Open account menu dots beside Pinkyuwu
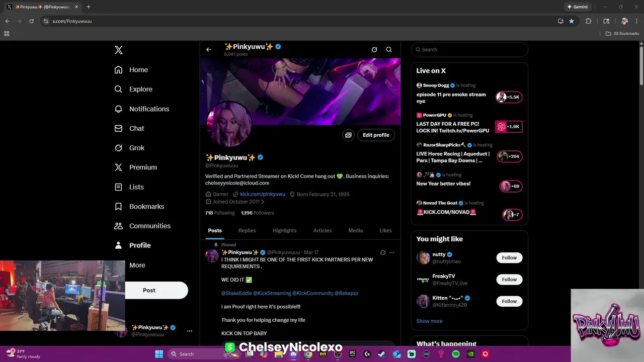 pyautogui.click(x=189, y=331)
